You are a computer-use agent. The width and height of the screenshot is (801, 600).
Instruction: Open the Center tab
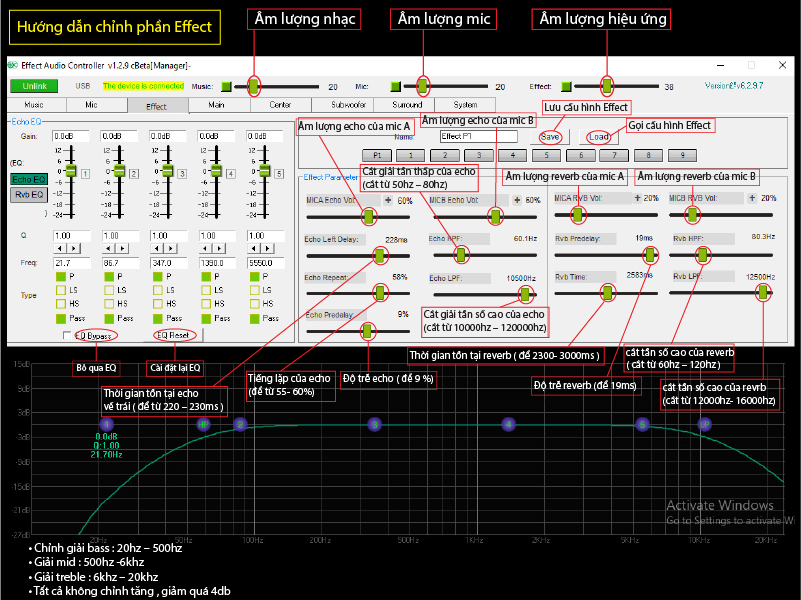(x=280, y=105)
